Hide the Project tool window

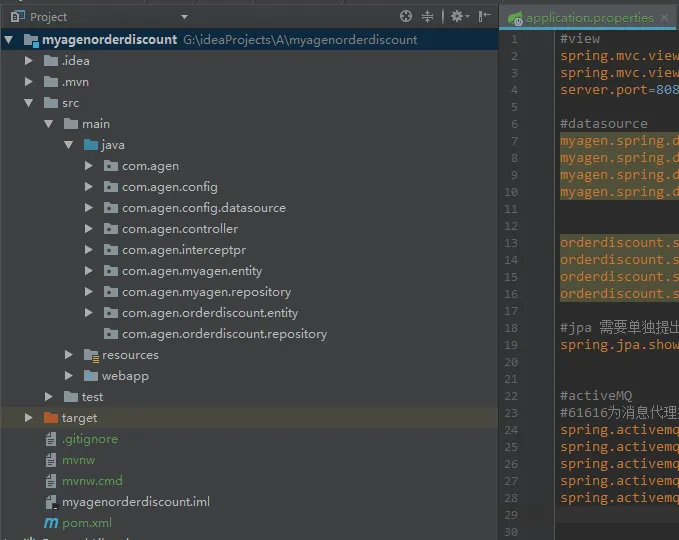click(485, 16)
